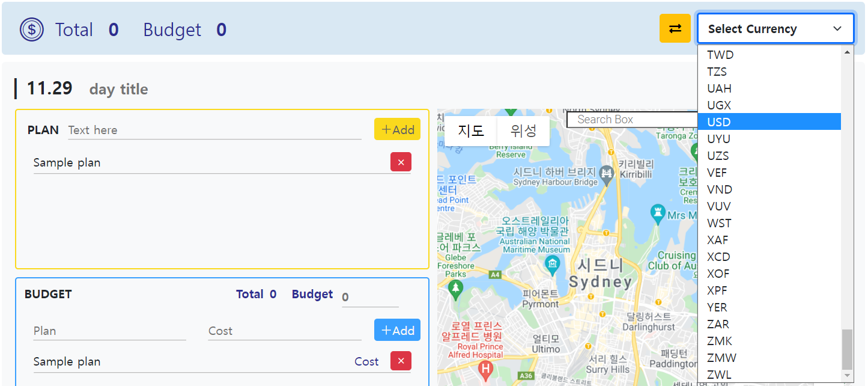Choose VND from the currency list

[769, 189]
